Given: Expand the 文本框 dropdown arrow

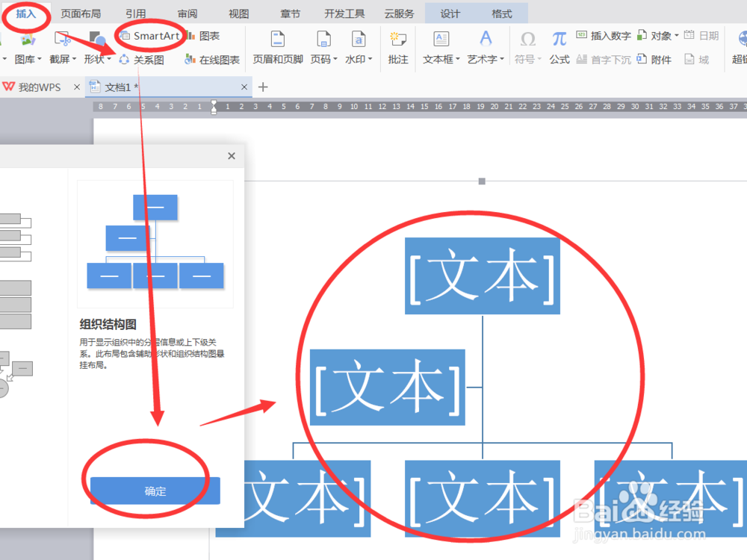Looking at the screenshot, I should pos(458,59).
